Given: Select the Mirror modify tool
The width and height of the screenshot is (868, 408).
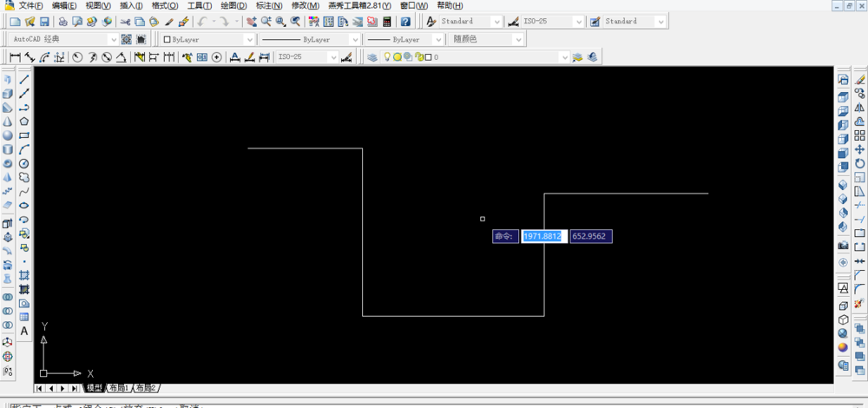Looking at the screenshot, I should pyautogui.click(x=859, y=108).
